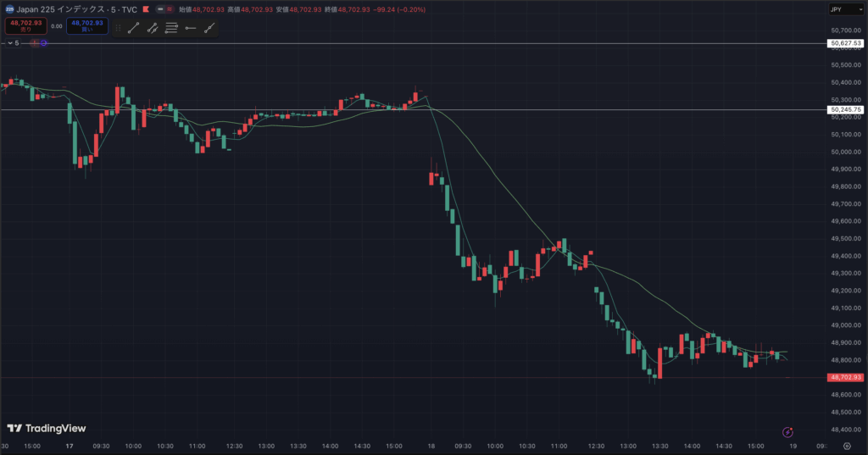Screen dimensions: 868x455
Task: Toggle the red indicator alert marker
Action: (x=33, y=42)
